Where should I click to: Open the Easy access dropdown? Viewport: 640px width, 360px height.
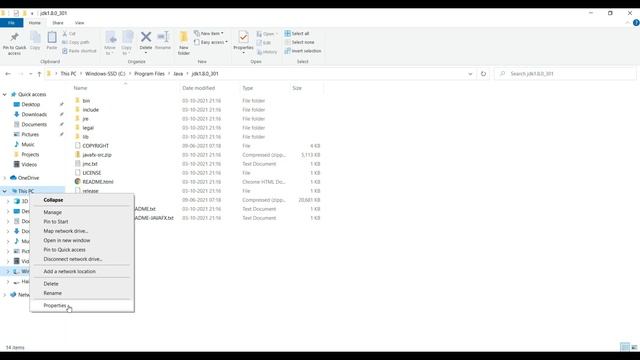click(x=211, y=42)
